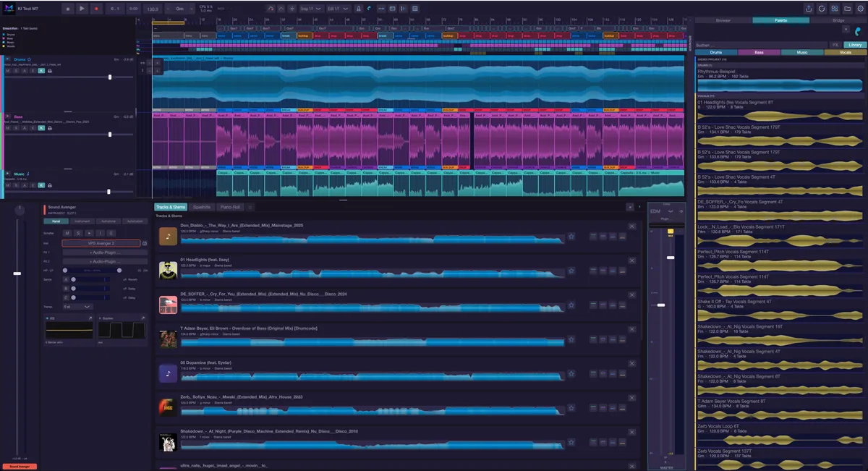Mute the Bass track
868x471 pixels.
(x=7, y=128)
